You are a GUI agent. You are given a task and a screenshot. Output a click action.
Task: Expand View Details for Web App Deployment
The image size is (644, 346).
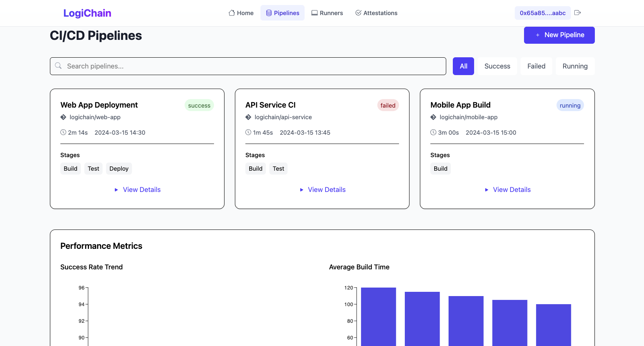(x=137, y=190)
